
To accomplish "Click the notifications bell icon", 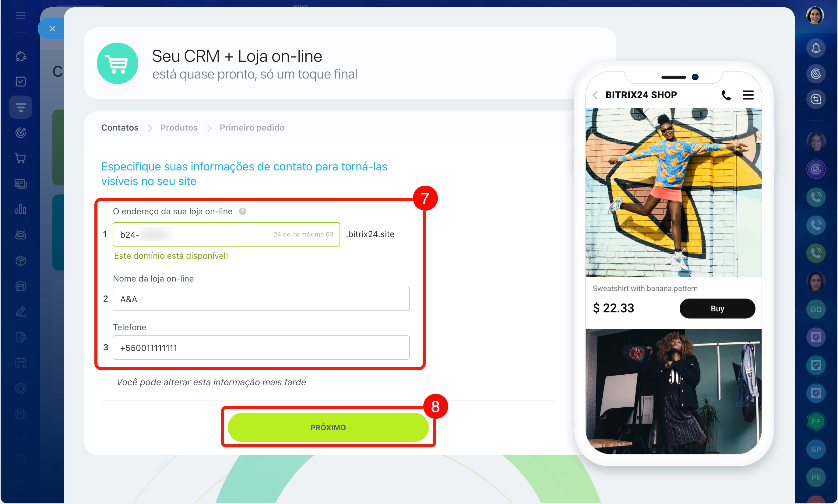I will [x=815, y=48].
